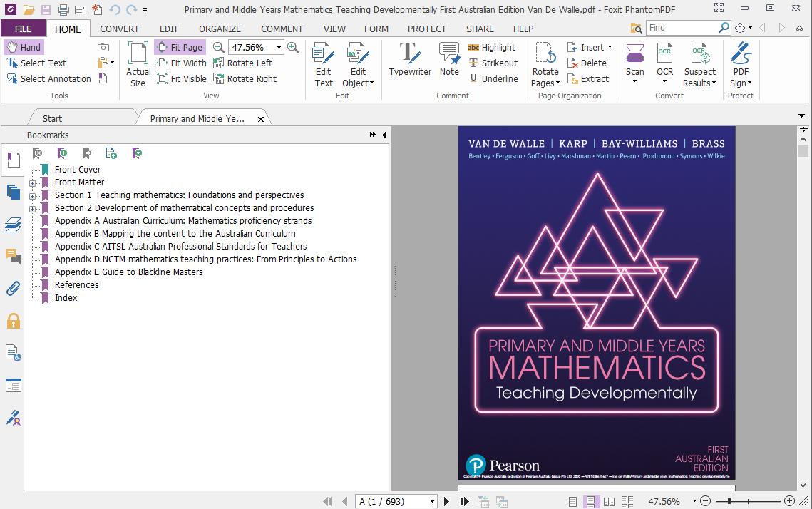Open the page number dropdown in status bar
Viewport: 812px width, 509px height.
[432, 501]
